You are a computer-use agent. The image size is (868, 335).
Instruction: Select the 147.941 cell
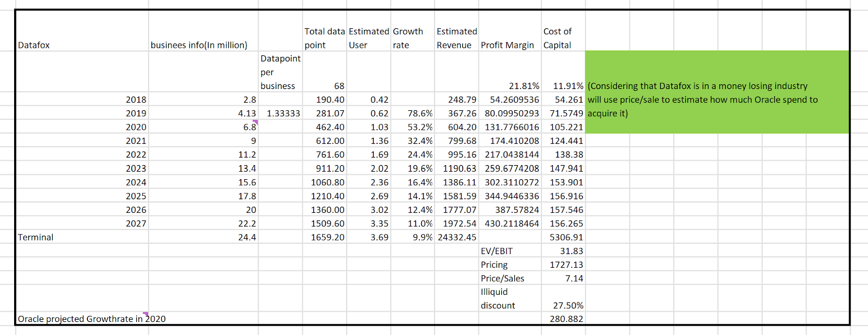(x=563, y=168)
